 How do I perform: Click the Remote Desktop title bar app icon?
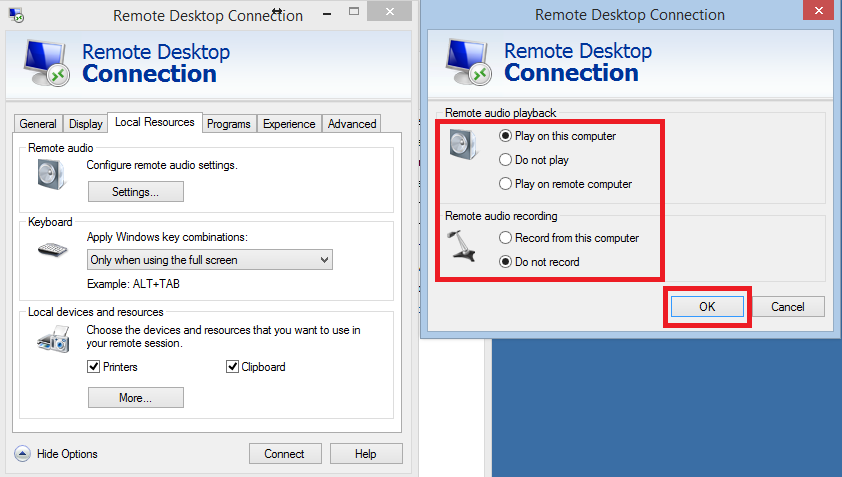coord(17,15)
